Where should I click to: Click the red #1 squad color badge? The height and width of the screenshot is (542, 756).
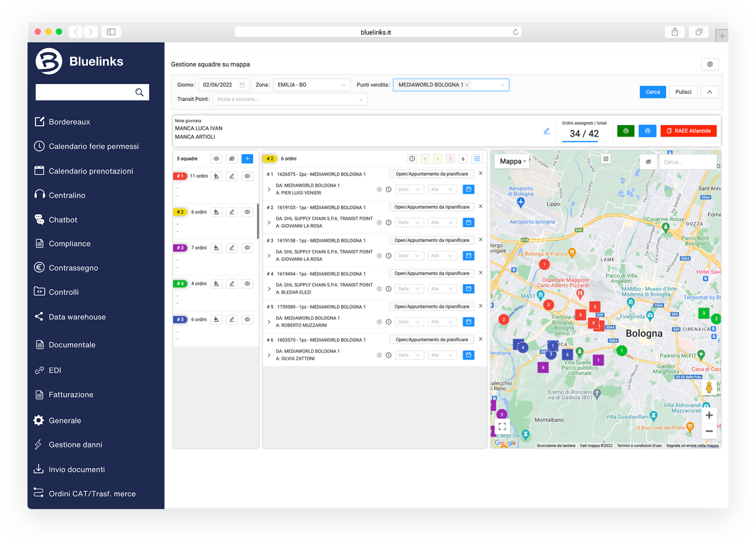click(x=180, y=176)
